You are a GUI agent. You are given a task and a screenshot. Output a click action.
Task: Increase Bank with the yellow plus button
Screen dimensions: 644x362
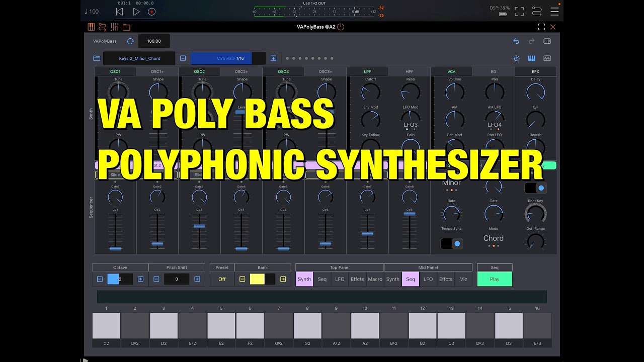coord(283,279)
